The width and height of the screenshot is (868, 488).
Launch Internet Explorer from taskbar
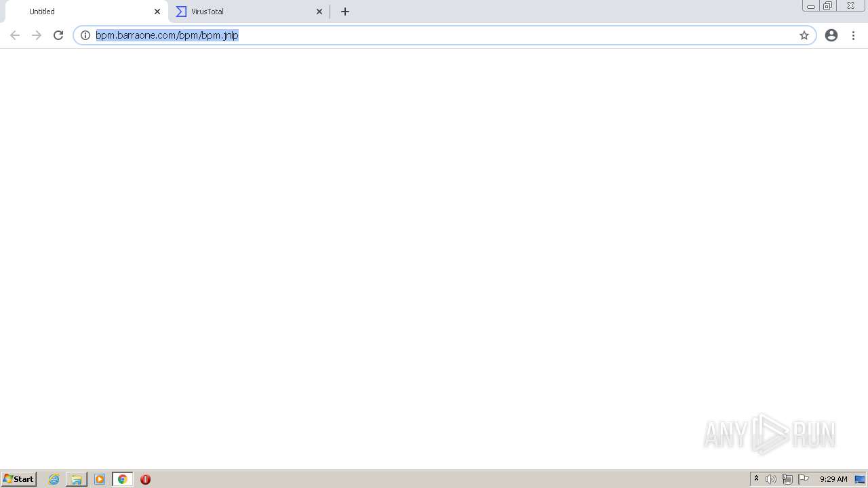(54, 479)
